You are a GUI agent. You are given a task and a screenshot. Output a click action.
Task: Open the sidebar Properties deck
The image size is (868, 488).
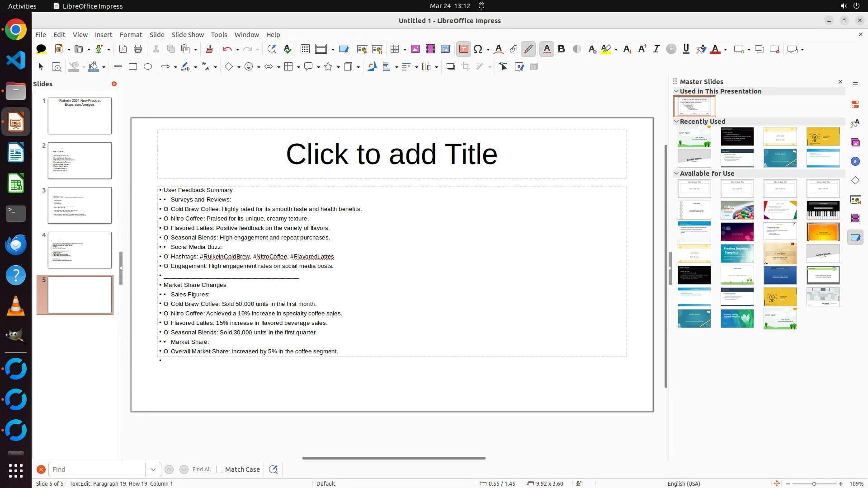(855, 104)
